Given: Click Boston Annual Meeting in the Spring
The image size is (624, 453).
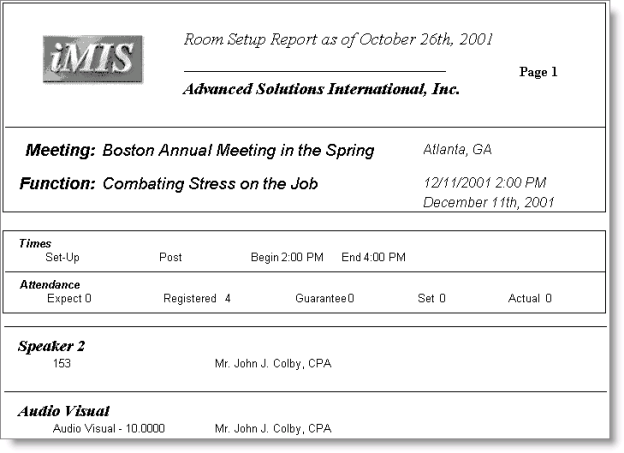Looking at the screenshot, I should (x=238, y=151).
